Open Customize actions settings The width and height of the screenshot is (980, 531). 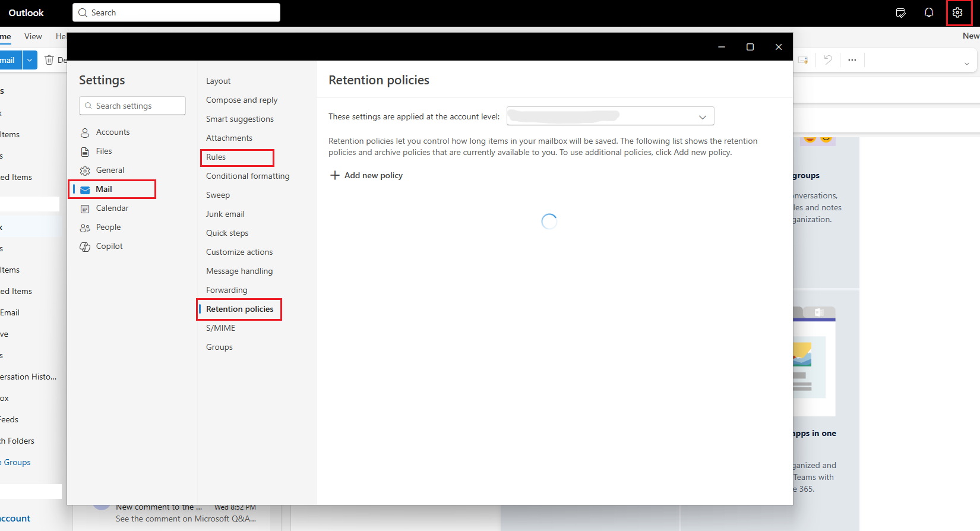point(239,252)
